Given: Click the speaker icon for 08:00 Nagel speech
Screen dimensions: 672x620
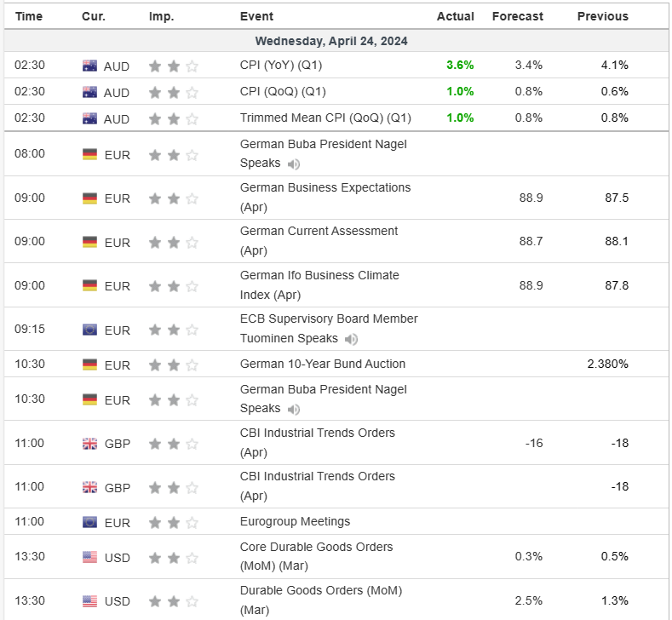Looking at the screenshot, I should (294, 164).
